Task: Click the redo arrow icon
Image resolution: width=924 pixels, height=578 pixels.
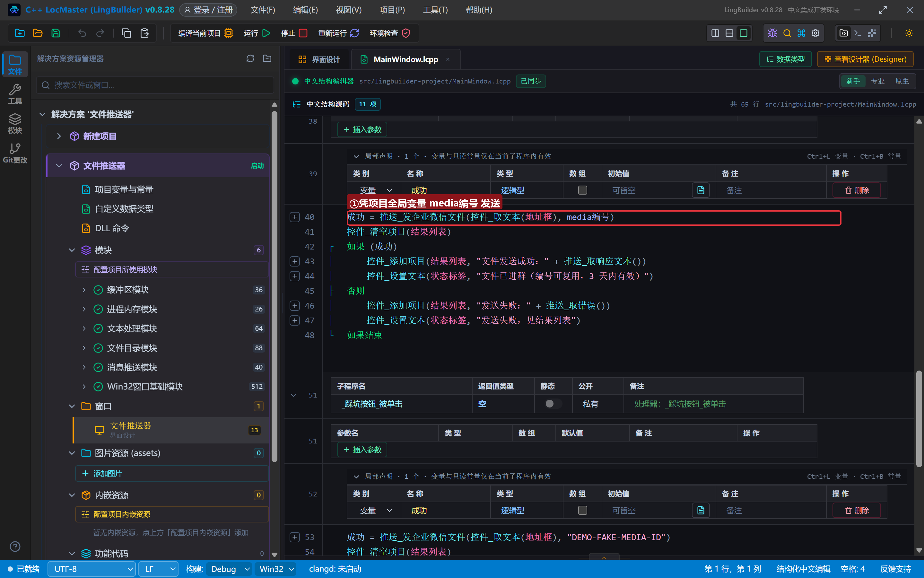Action: click(100, 33)
